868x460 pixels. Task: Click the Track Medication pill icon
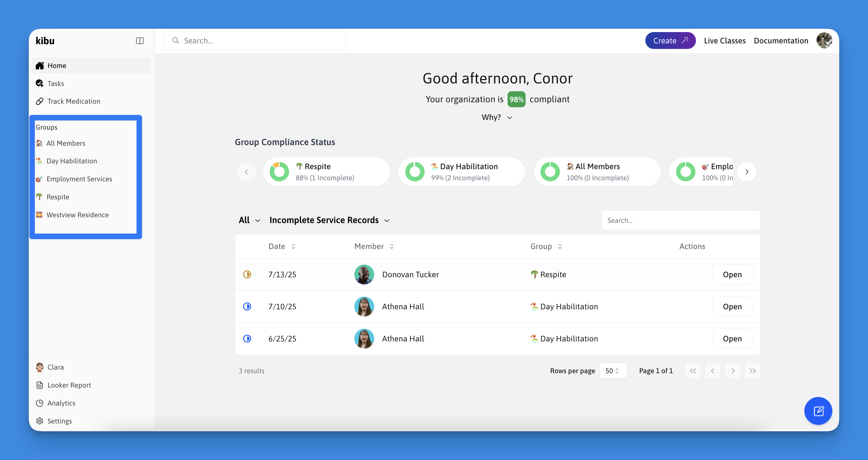point(40,101)
